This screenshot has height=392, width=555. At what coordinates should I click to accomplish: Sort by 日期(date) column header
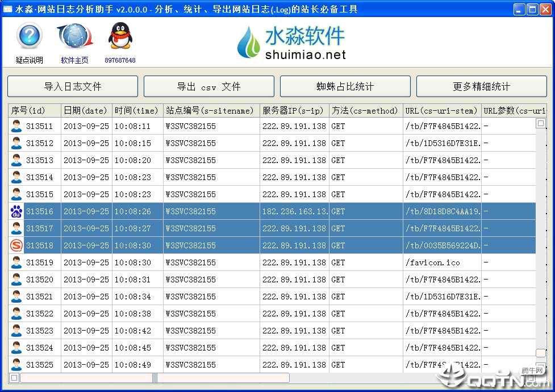[86, 110]
